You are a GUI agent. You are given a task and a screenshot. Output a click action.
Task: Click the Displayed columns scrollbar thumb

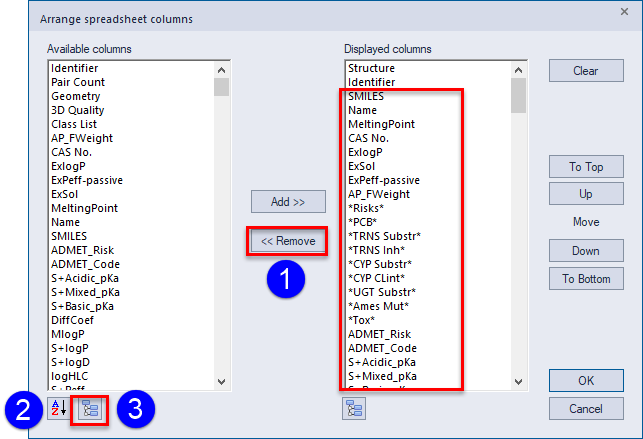click(x=518, y=95)
